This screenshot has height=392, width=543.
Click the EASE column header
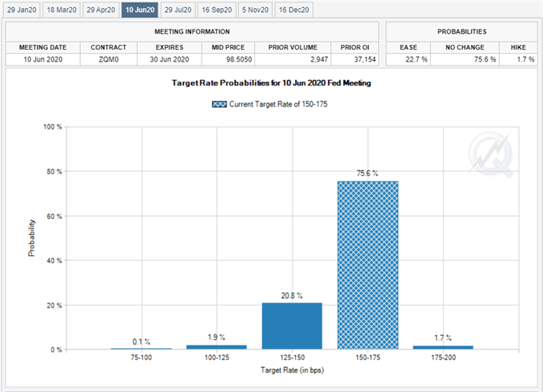[409, 47]
